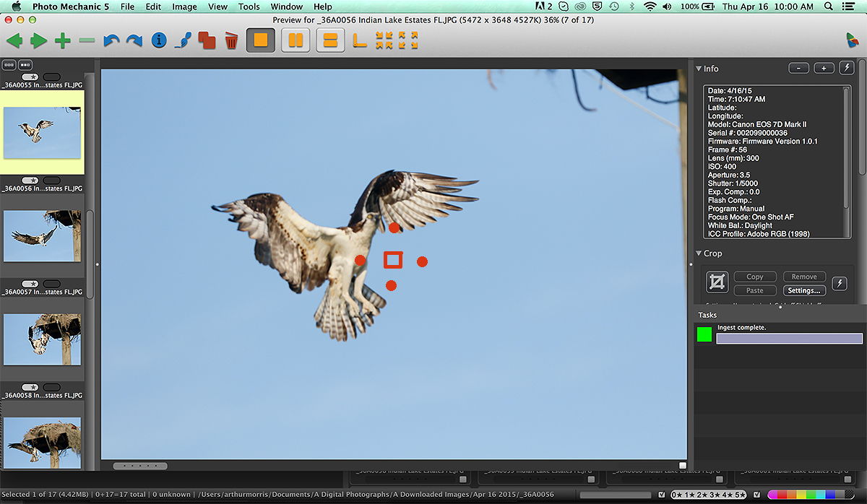Image resolution: width=867 pixels, height=504 pixels.
Task: Click the preview horizontal scrollbar thumb
Action: (x=140, y=466)
